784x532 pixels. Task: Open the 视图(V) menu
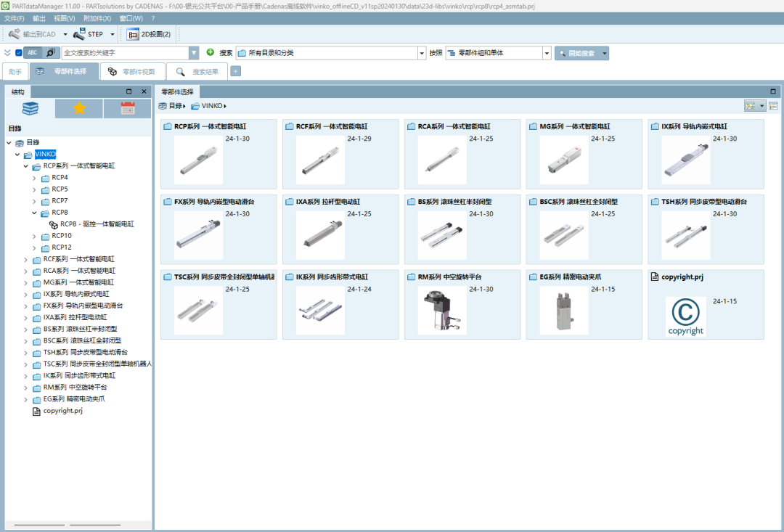65,18
